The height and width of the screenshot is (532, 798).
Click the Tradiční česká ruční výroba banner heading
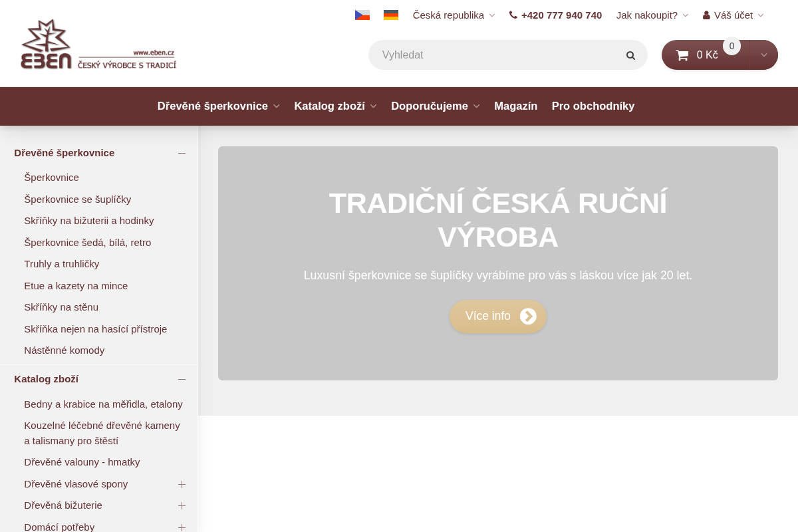click(x=498, y=220)
